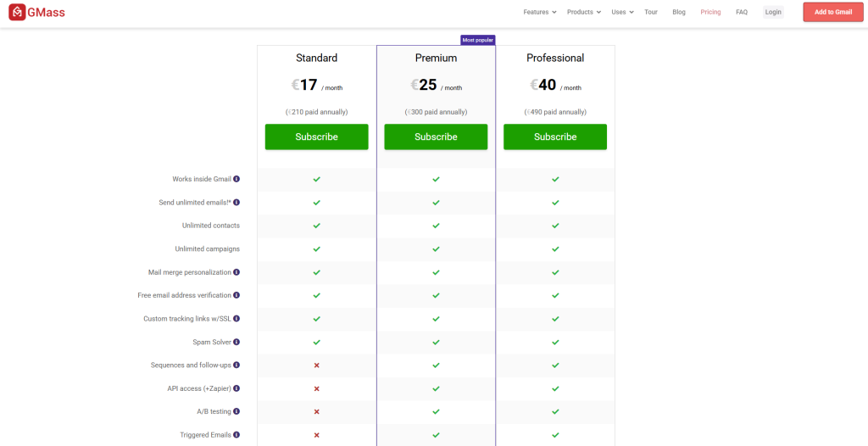
Task: Expand the Uses dropdown menu
Action: click(x=622, y=12)
